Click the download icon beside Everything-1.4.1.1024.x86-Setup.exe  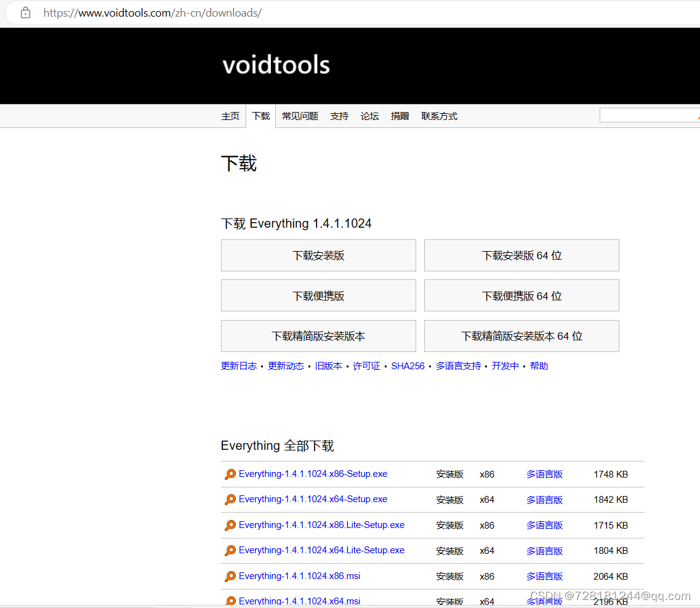[x=231, y=474]
